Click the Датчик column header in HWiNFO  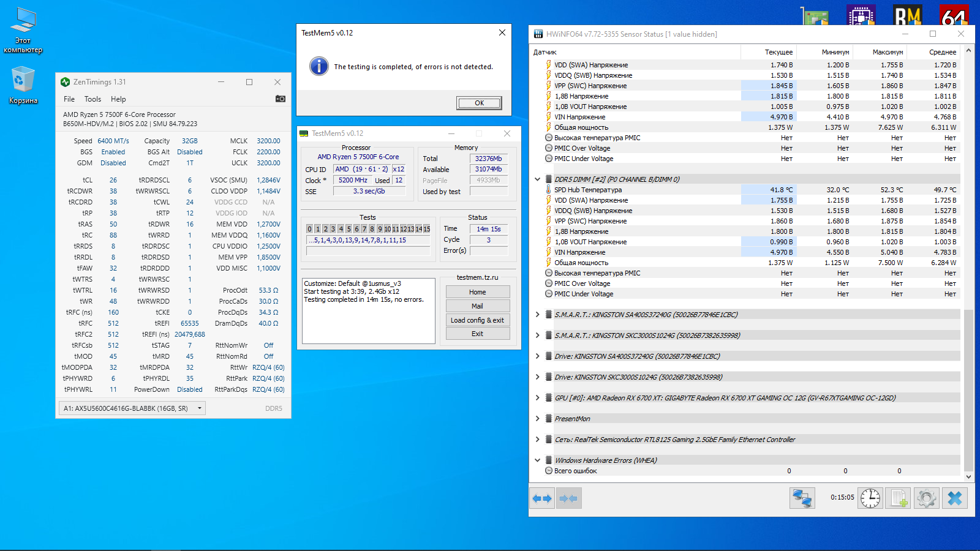[x=636, y=52]
